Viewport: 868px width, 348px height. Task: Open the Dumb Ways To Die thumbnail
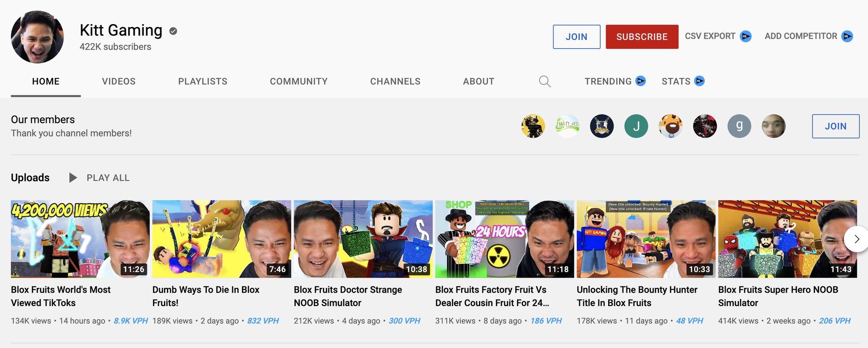coord(222,239)
